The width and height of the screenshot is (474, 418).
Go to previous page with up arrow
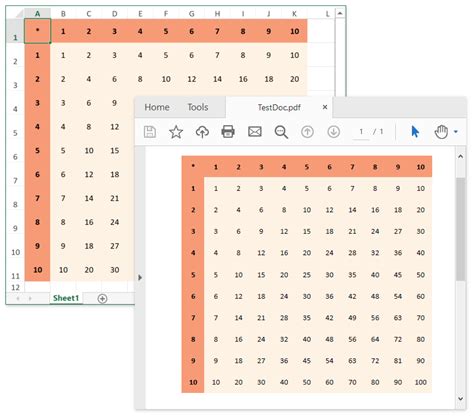click(307, 132)
